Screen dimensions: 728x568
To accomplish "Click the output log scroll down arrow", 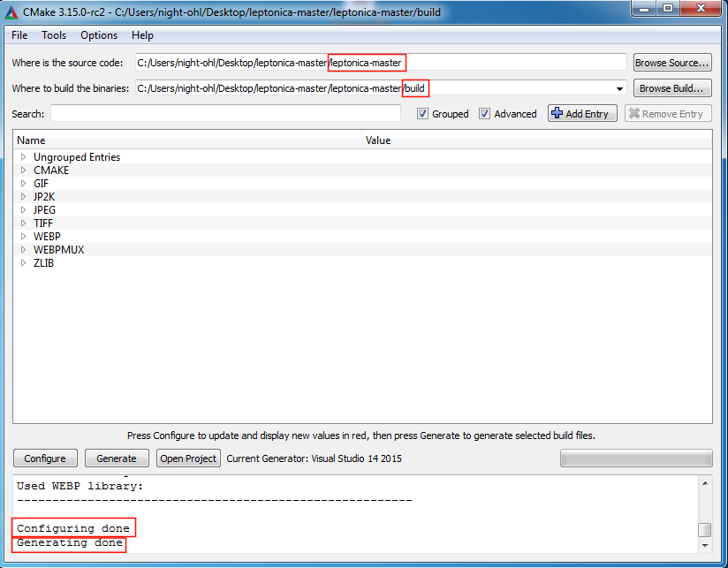I will pos(705,546).
